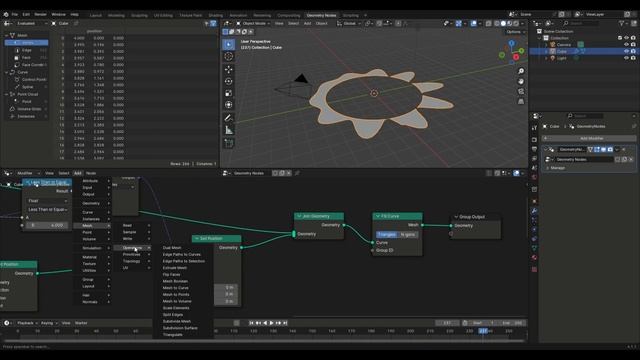Jump to first frame in timeline
The width and height of the screenshot is (640, 360).
point(251,323)
